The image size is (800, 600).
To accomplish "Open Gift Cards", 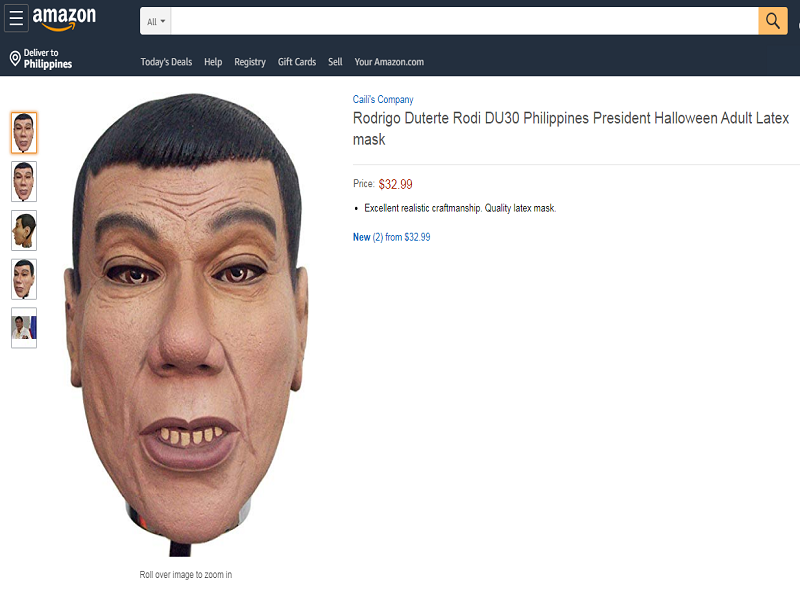I will coord(296,61).
